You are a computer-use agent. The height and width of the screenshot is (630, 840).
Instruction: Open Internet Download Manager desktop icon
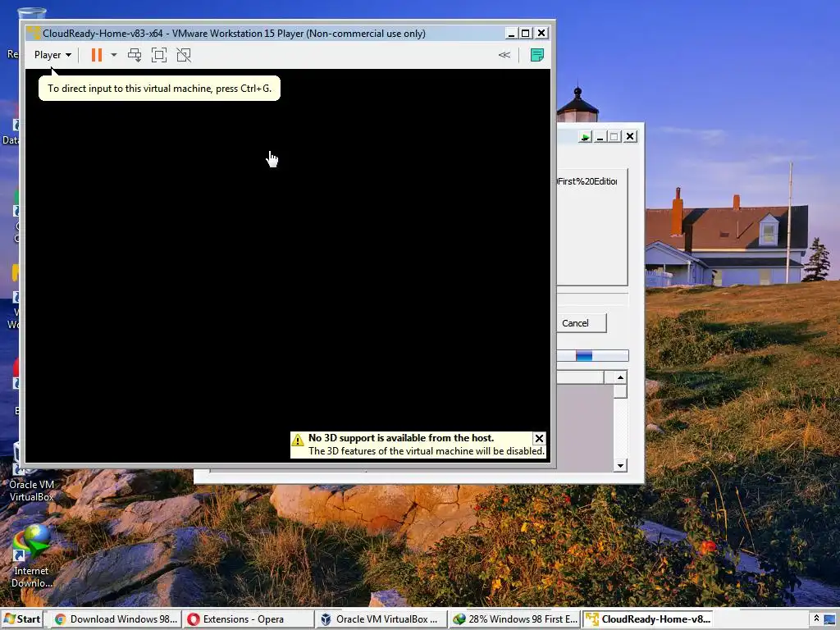31,557
